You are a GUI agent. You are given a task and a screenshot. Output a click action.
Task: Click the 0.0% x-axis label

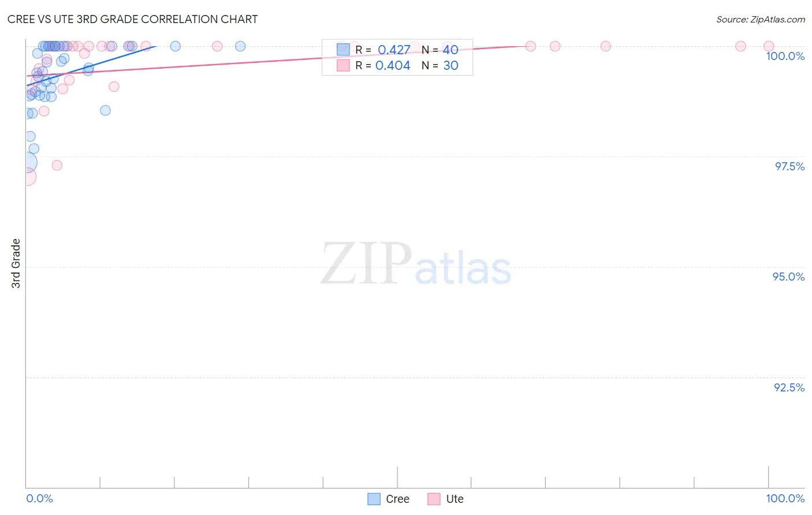point(40,498)
